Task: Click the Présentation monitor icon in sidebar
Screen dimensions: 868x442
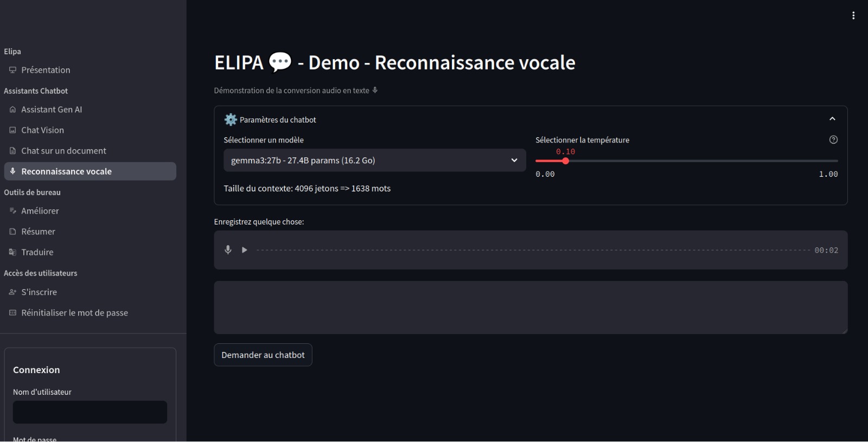Action: [x=12, y=70]
